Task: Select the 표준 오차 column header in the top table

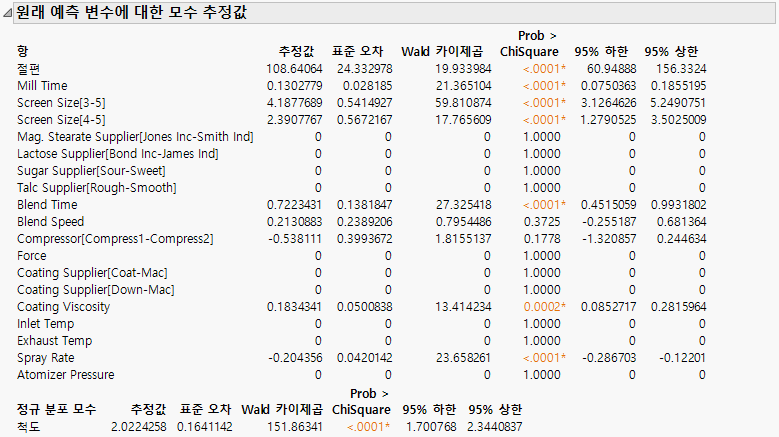Action: pos(358,51)
